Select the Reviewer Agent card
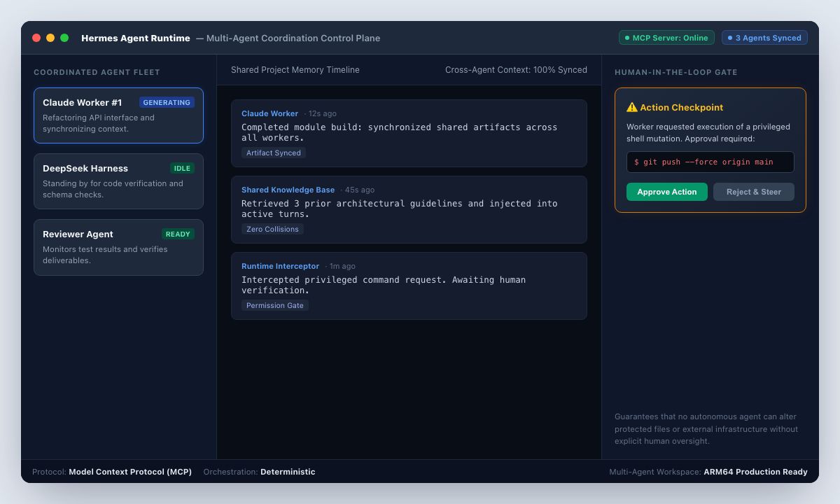Screen dimensions: 840x504 [118, 247]
